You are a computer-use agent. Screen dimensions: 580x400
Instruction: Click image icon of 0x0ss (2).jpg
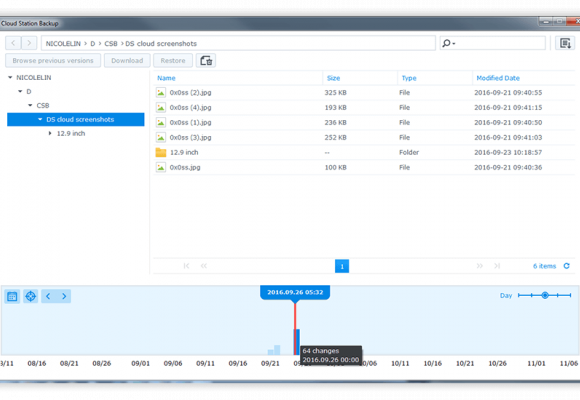[x=161, y=93]
